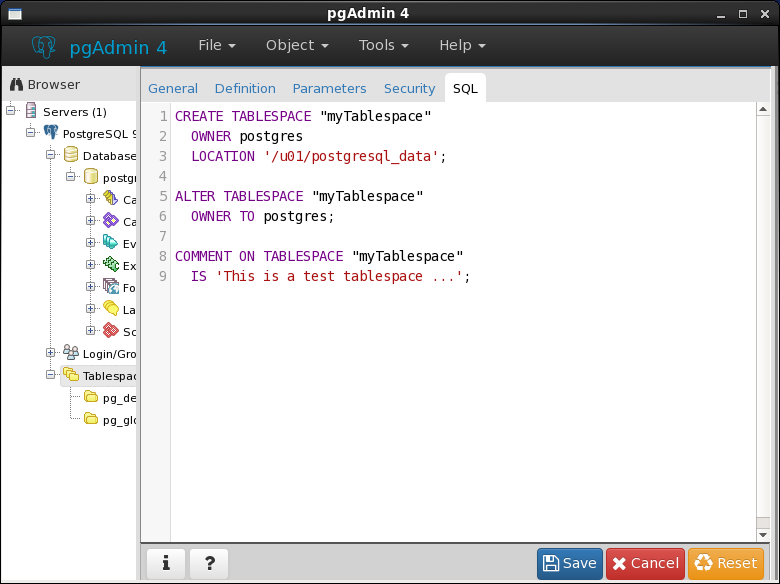
Task: Collapse the postgres database node
Action: 71,177
